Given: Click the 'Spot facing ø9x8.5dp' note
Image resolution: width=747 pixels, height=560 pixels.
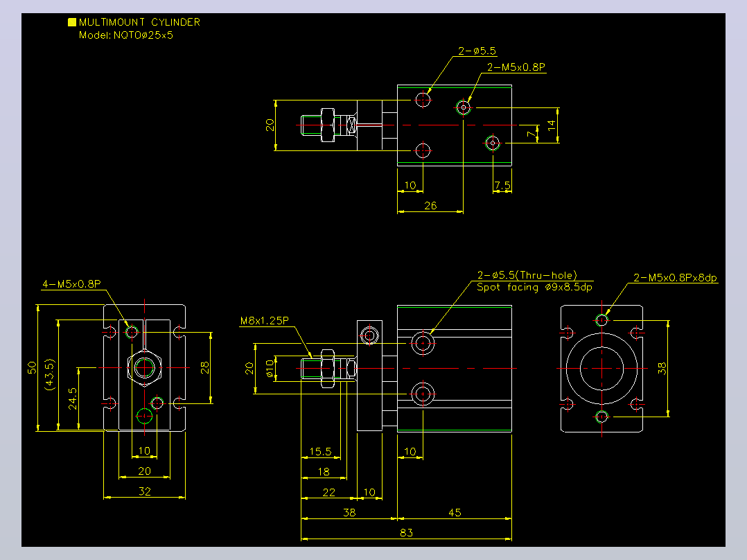Looking at the screenshot, I should point(534,287).
